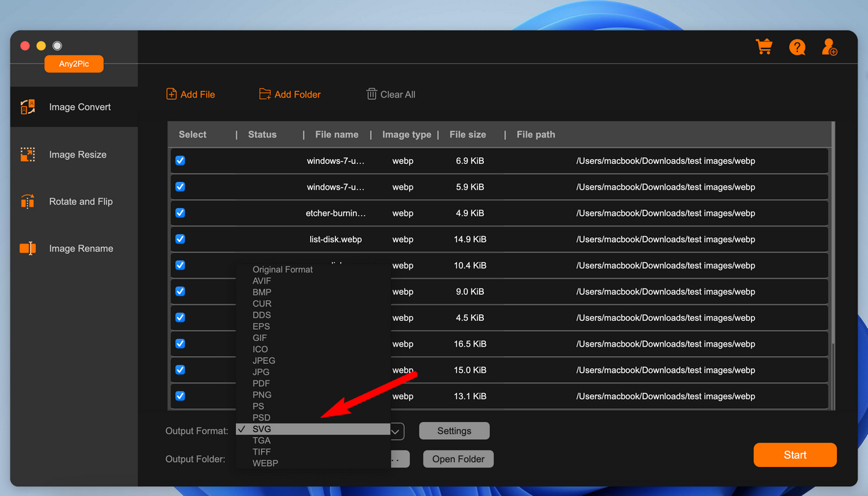Uncheck the 16.5 KiB row checkbox

180,344
